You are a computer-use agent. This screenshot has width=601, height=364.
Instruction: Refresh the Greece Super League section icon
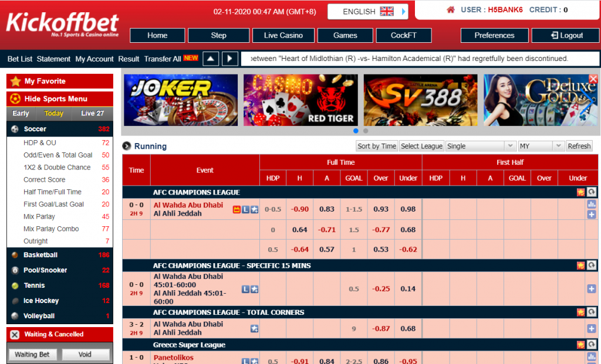[x=592, y=345]
